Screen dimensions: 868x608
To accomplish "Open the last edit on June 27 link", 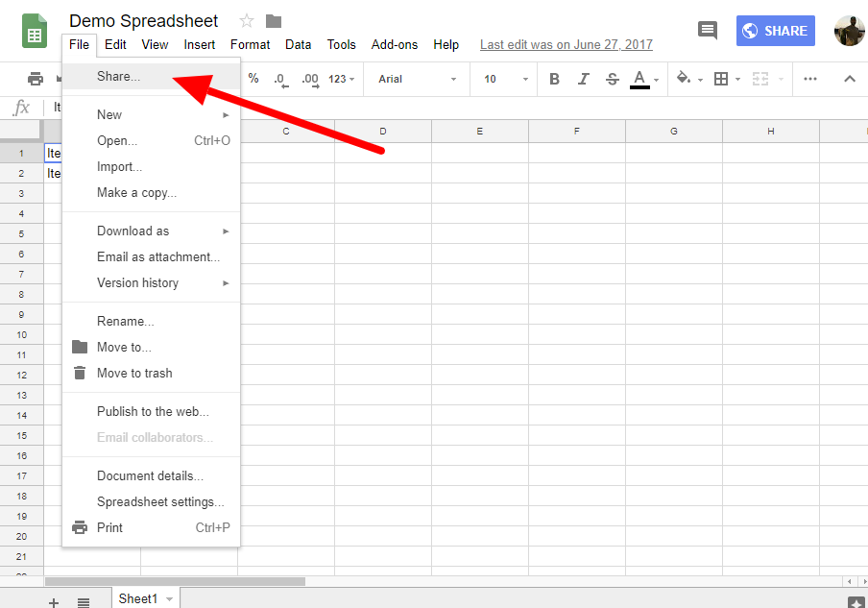I will pyautogui.click(x=566, y=44).
